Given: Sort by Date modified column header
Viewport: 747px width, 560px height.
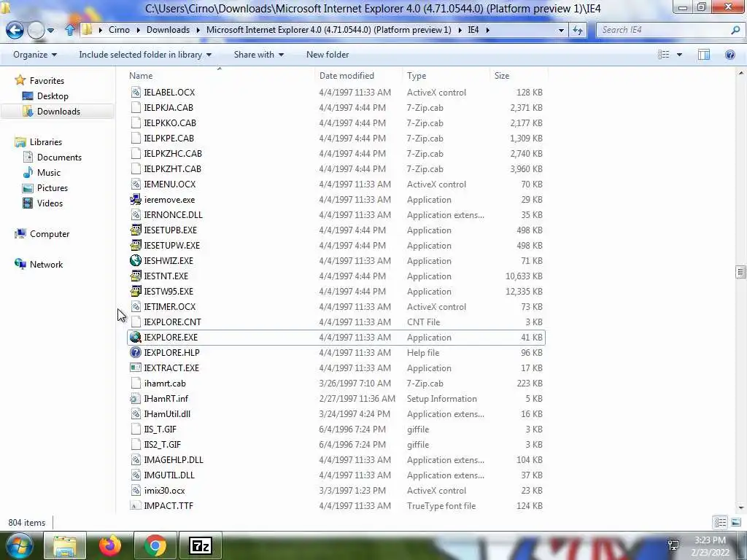Looking at the screenshot, I should coord(347,76).
